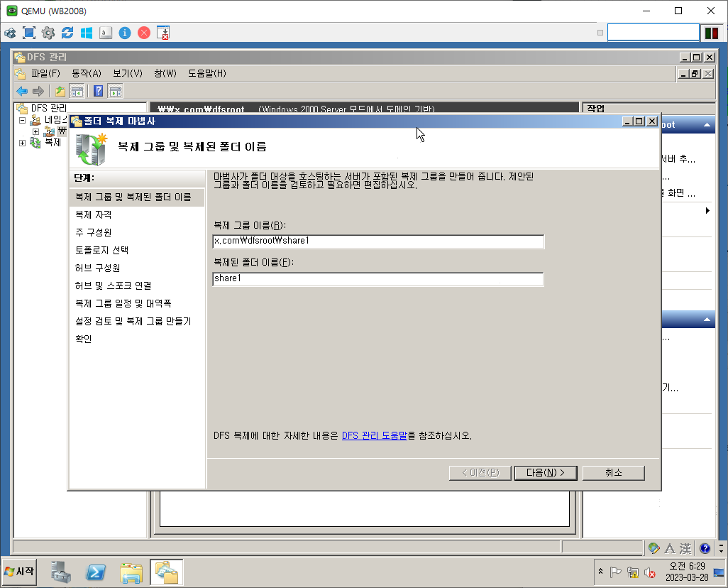Image resolution: width=728 pixels, height=588 pixels.
Task: Open PowerShell from the taskbar
Action: [96, 572]
